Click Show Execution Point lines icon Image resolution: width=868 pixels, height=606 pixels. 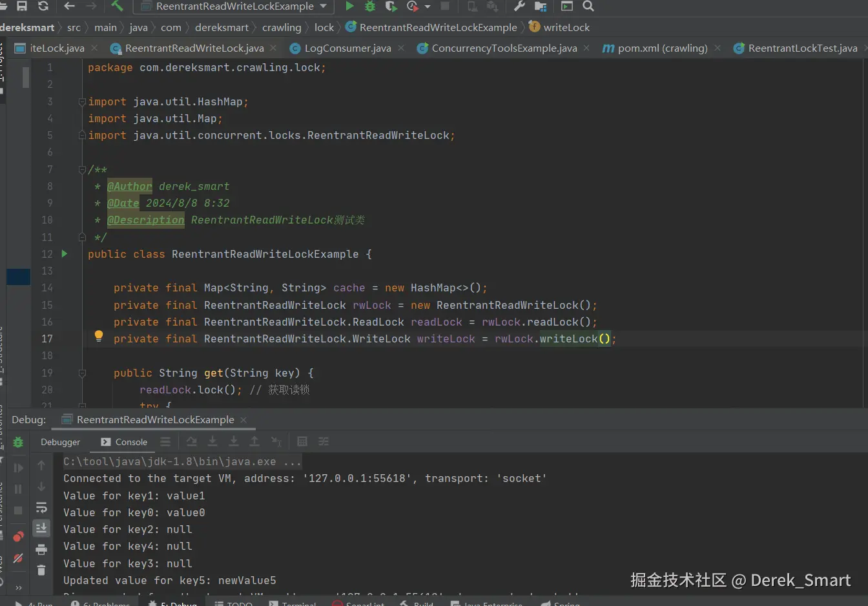click(166, 442)
